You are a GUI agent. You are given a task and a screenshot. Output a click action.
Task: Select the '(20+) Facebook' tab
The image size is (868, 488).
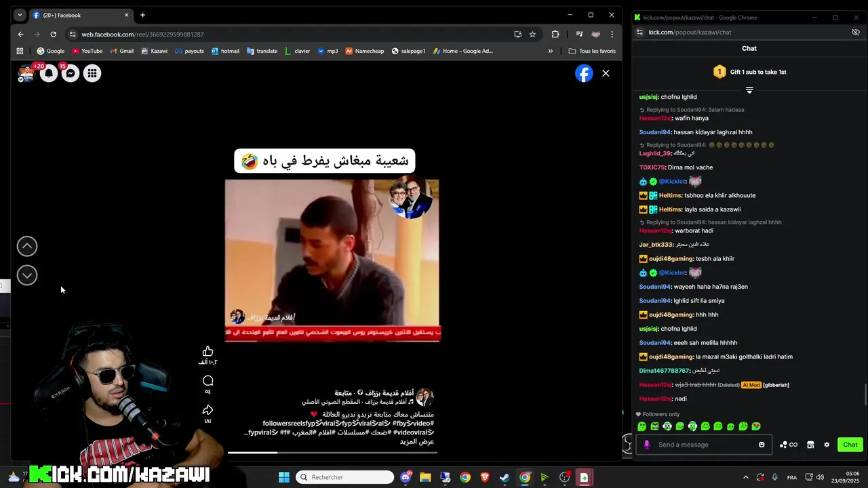[x=80, y=15]
